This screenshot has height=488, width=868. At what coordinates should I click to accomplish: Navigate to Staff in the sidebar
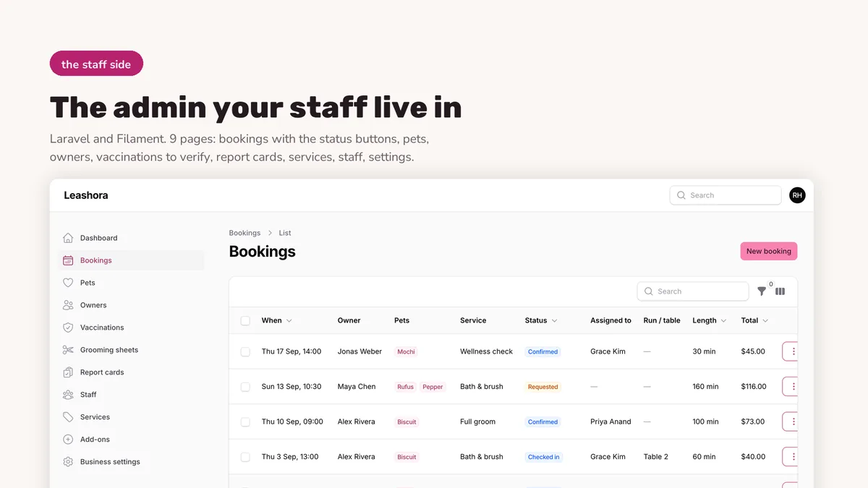(131, 395)
